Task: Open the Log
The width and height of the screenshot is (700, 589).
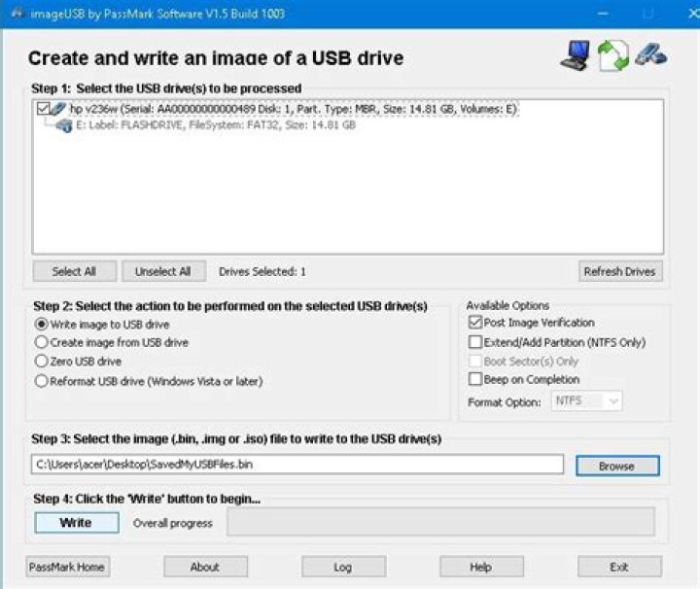Action: [343, 567]
